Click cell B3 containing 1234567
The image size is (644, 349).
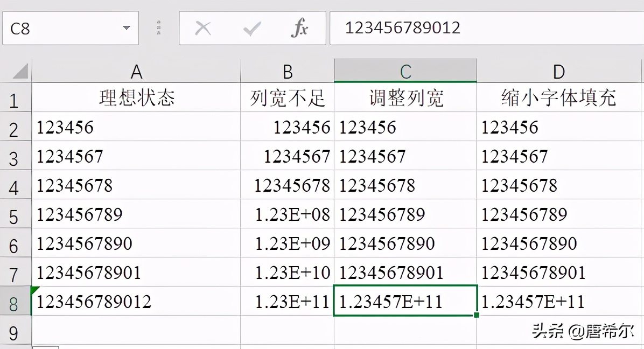point(288,156)
